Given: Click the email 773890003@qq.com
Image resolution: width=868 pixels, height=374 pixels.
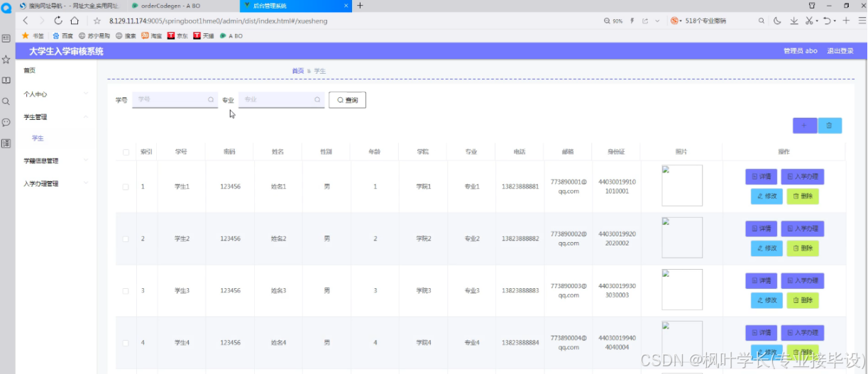Looking at the screenshot, I should pyautogui.click(x=568, y=290).
